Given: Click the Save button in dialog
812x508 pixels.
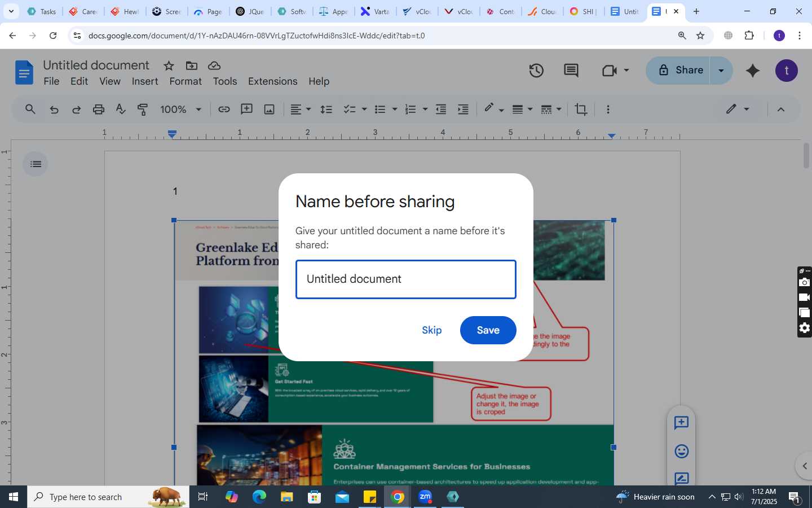Looking at the screenshot, I should point(488,330).
